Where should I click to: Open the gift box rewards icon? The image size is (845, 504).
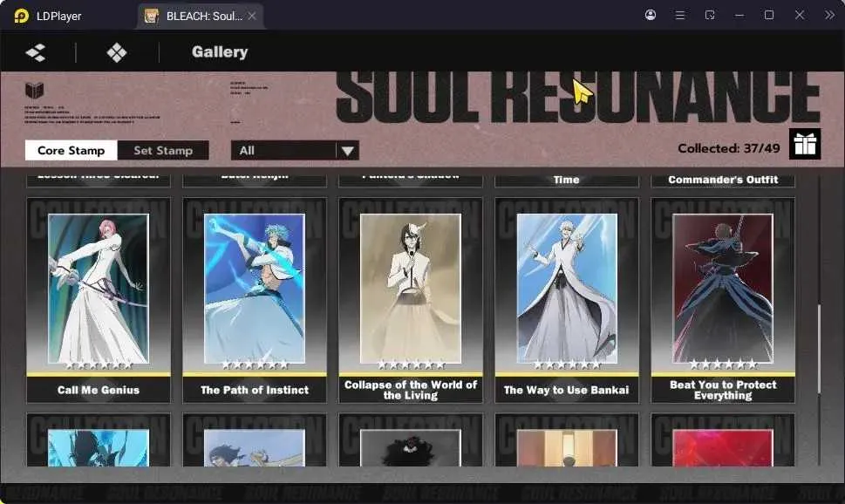805,144
